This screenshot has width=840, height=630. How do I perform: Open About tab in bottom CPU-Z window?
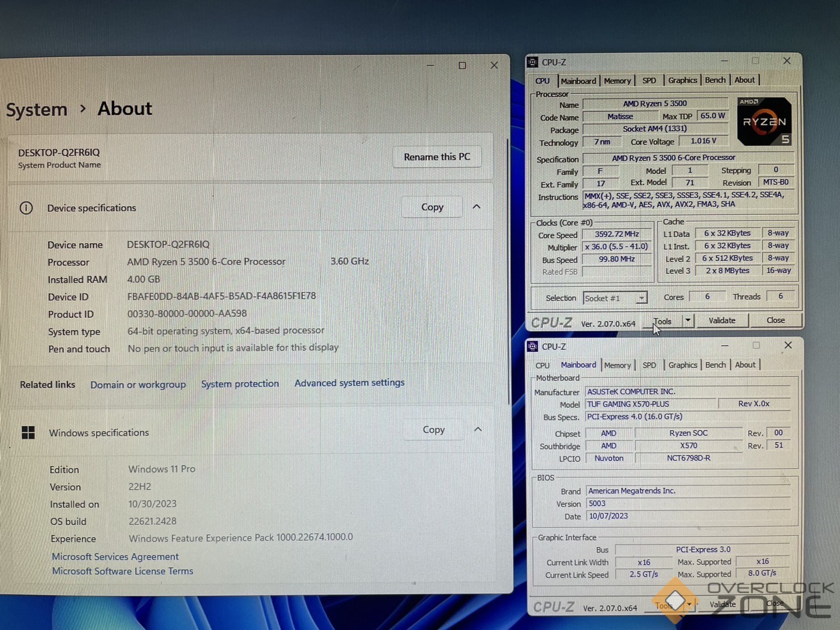point(745,365)
